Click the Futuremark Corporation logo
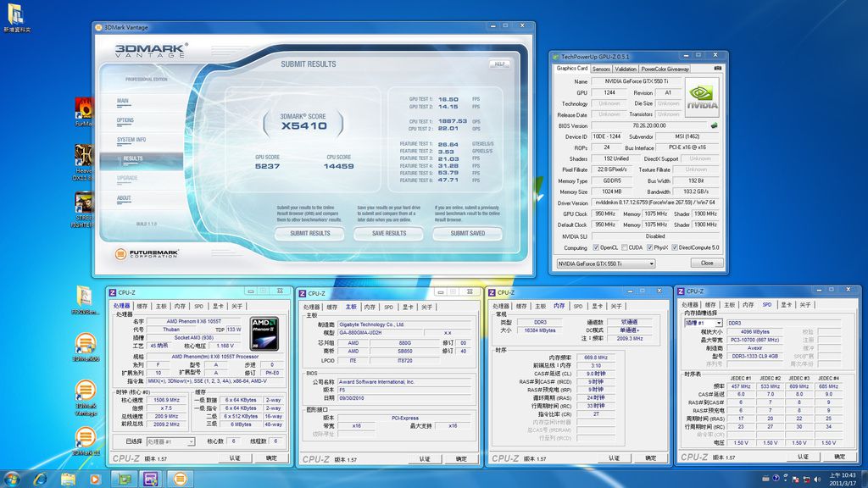This screenshot has width=868, height=488. tap(147, 254)
